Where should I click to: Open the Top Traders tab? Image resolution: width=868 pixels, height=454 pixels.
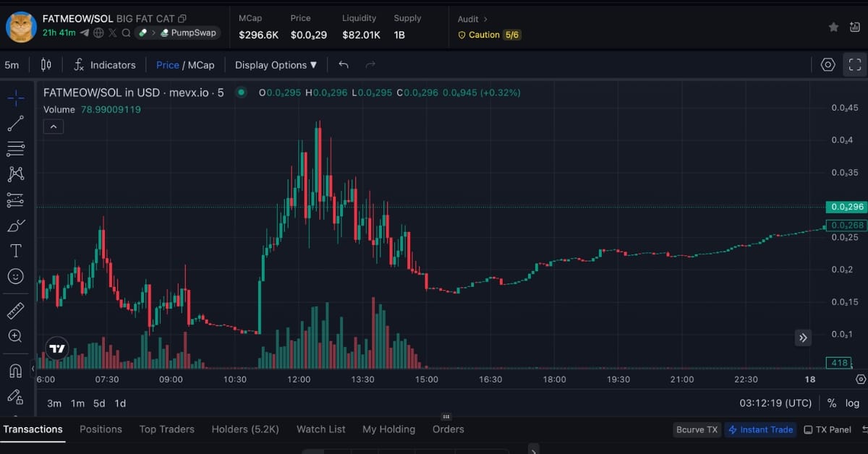pos(166,429)
